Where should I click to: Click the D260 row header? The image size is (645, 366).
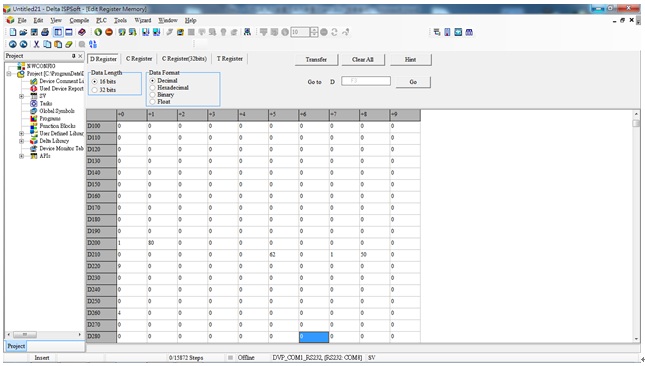[x=101, y=313]
